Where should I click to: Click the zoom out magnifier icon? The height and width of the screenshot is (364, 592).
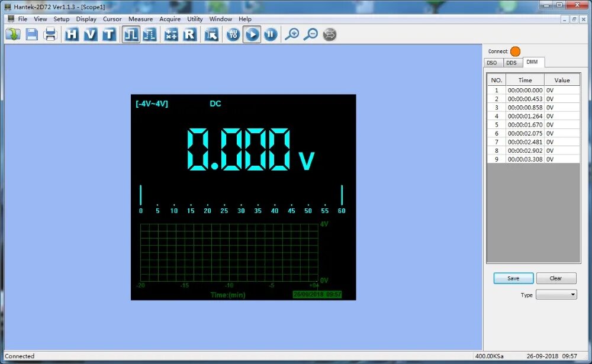coord(311,34)
